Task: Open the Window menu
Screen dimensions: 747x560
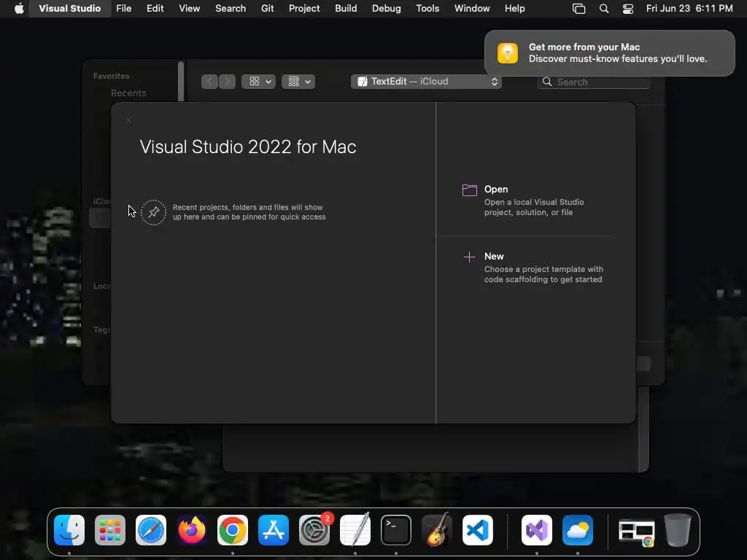Action: (x=472, y=9)
